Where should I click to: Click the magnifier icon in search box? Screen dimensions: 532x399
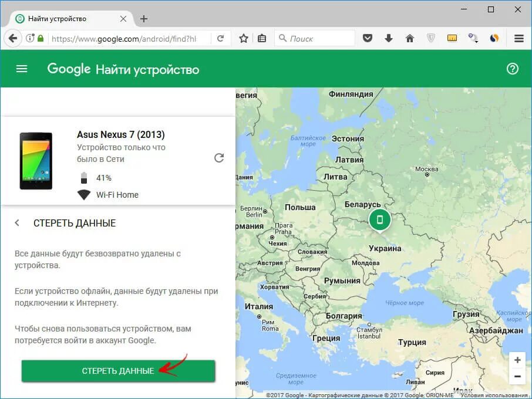[282, 38]
